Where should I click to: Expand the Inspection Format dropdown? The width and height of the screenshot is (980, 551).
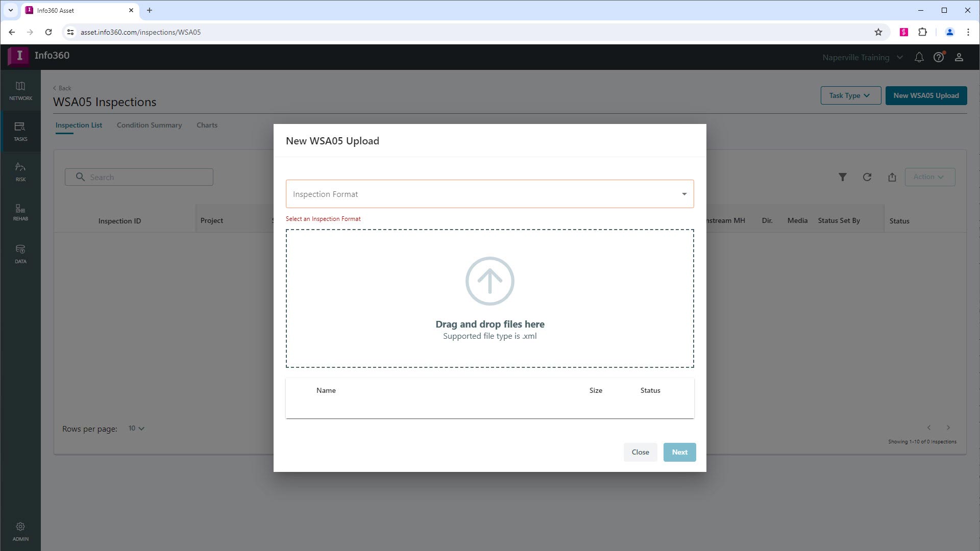(489, 194)
